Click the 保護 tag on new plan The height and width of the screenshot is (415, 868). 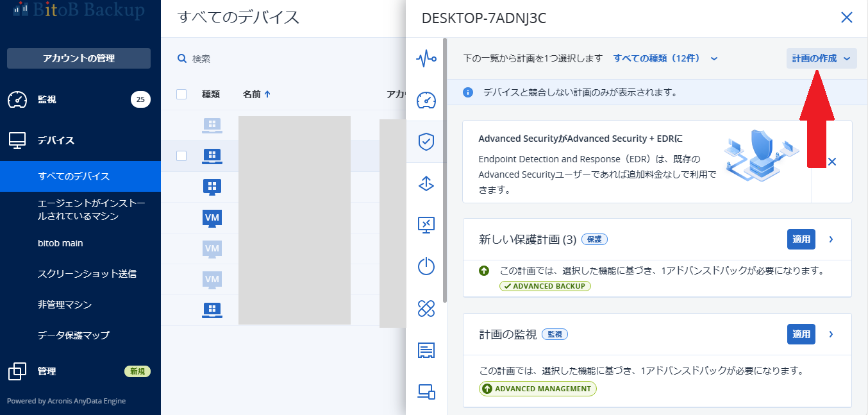tap(594, 239)
